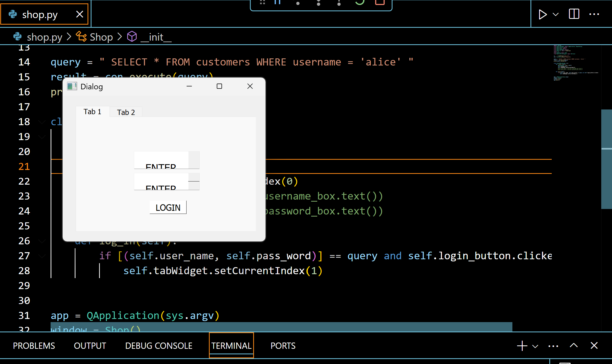Click 'login_button' on line 27
Screen dimensions: 612x364
(475, 256)
